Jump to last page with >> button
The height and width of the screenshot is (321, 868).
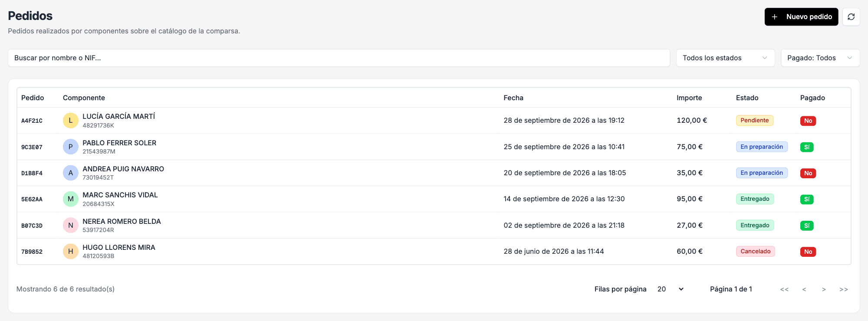click(844, 289)
